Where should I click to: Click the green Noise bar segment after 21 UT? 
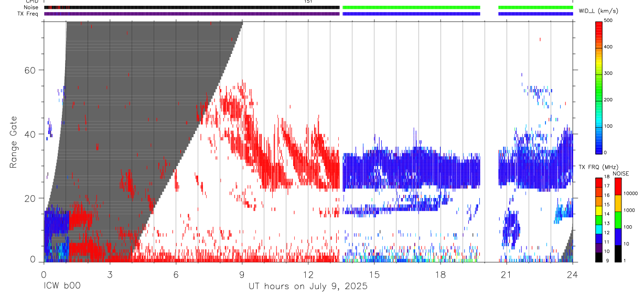coord(535,7)
